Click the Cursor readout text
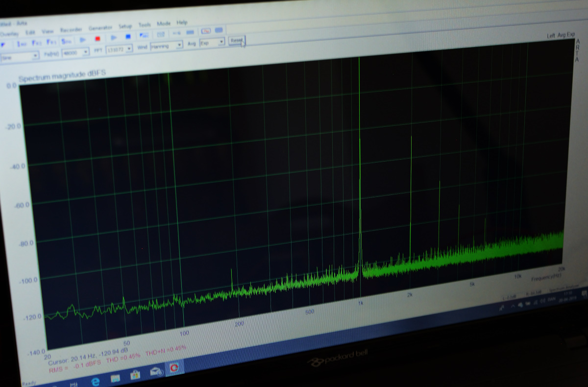The width and height of the screenshot is (588, 387). pyautogui.click(x=88, y=356)
